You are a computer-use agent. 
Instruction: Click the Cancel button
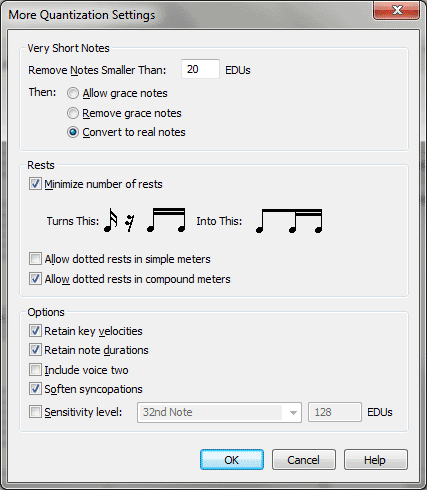coord(304,460)
